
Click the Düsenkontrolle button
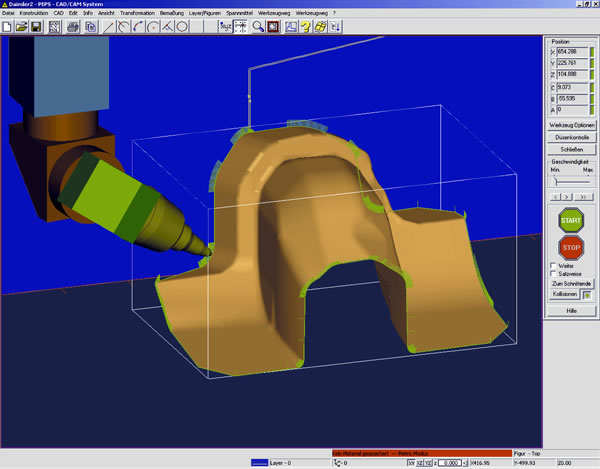pyautogui.click(x=571, y=137)
